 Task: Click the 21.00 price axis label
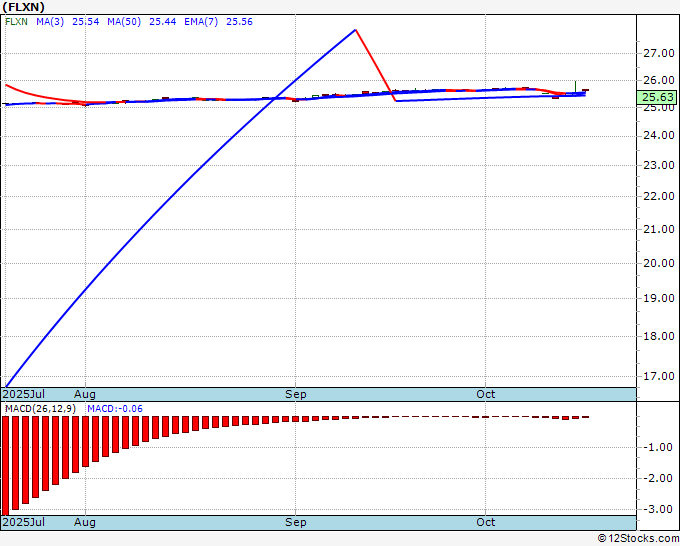(x=658, y=229)
